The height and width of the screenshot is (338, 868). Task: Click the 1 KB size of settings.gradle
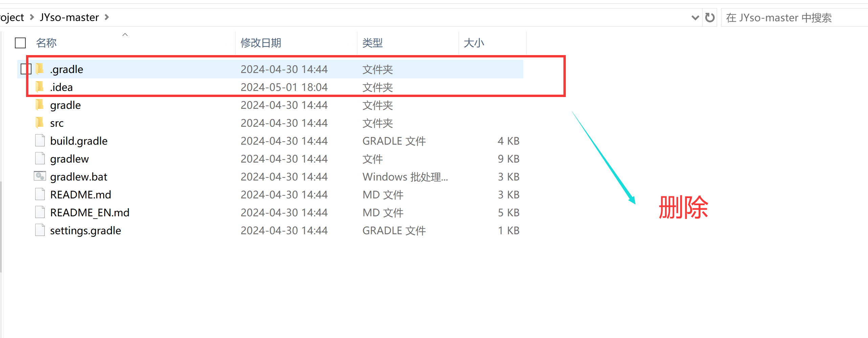point(508,231)
